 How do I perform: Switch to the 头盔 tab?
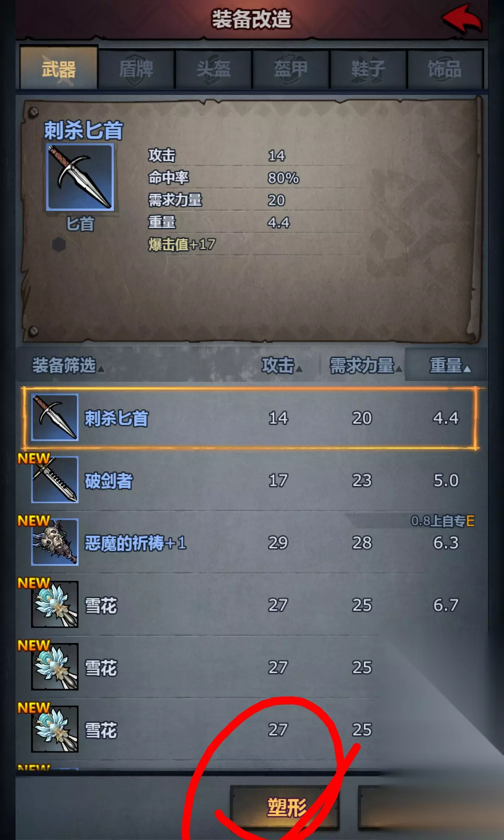(x=213, y=69)
